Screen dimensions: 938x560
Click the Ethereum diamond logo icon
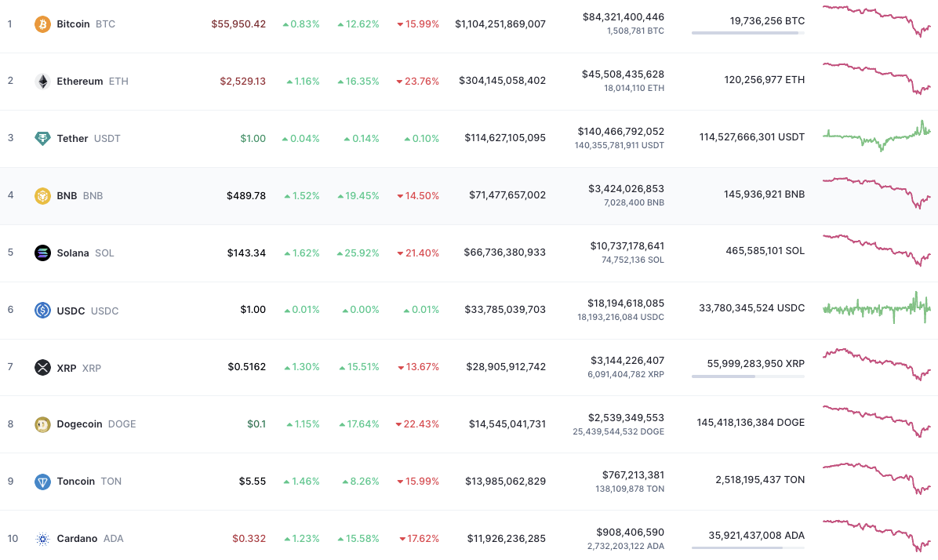pyautogui.click(x=42, y=82)
